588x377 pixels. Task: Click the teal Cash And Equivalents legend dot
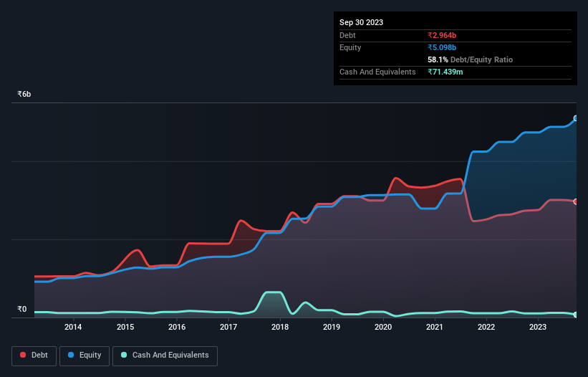point(124,355)
